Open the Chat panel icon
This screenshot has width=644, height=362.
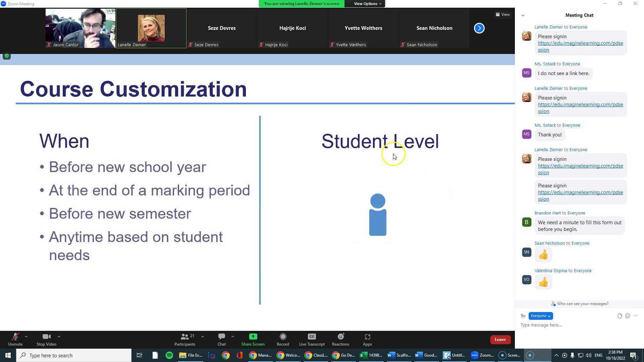coord(221,339)
